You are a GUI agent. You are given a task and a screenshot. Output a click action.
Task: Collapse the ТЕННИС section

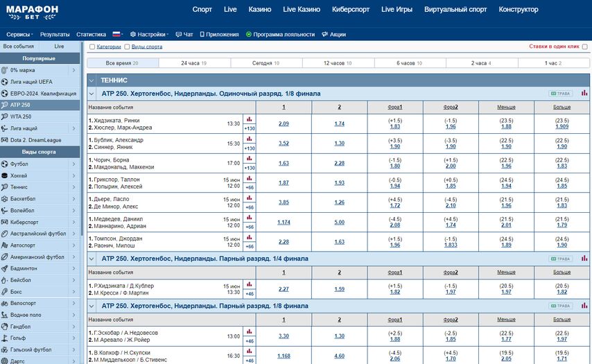(92, 80)
